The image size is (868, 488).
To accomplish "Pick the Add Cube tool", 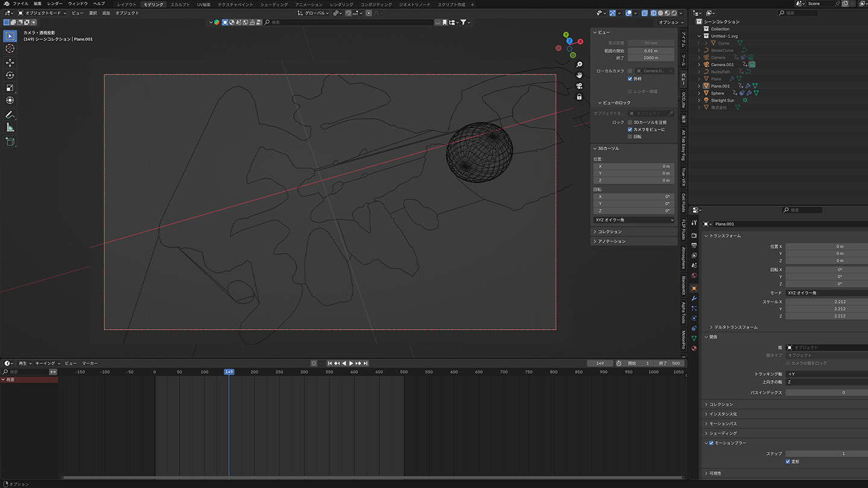I will pyautogui.click(x=10, y=142).
